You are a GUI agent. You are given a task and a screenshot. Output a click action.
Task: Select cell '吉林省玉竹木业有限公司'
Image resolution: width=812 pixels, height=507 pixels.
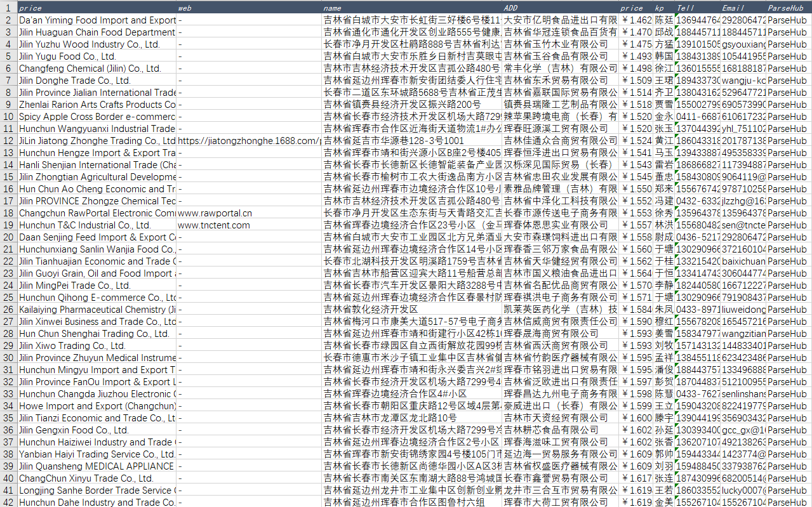pos(561,44)
